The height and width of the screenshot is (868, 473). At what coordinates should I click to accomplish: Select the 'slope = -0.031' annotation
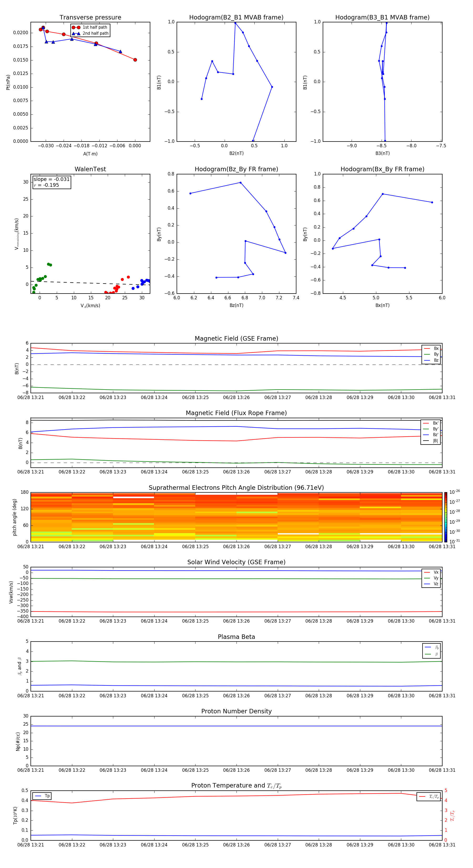tap(52, 179)
